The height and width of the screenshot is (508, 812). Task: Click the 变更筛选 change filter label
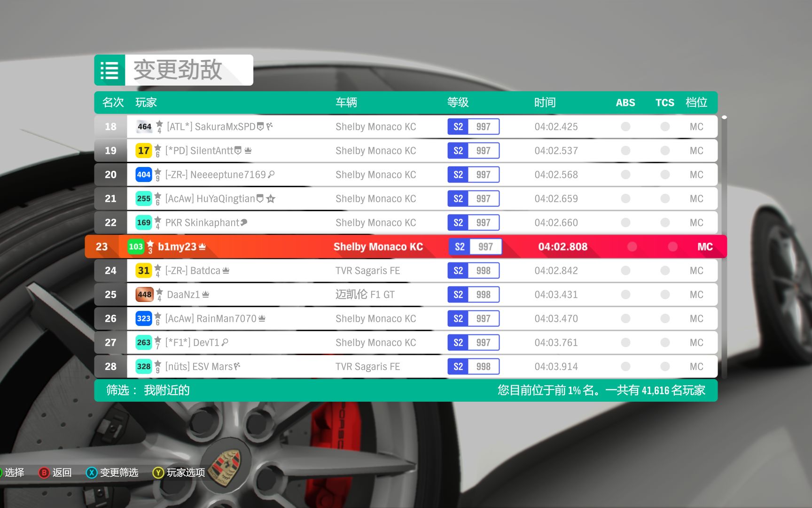[119, 473]
